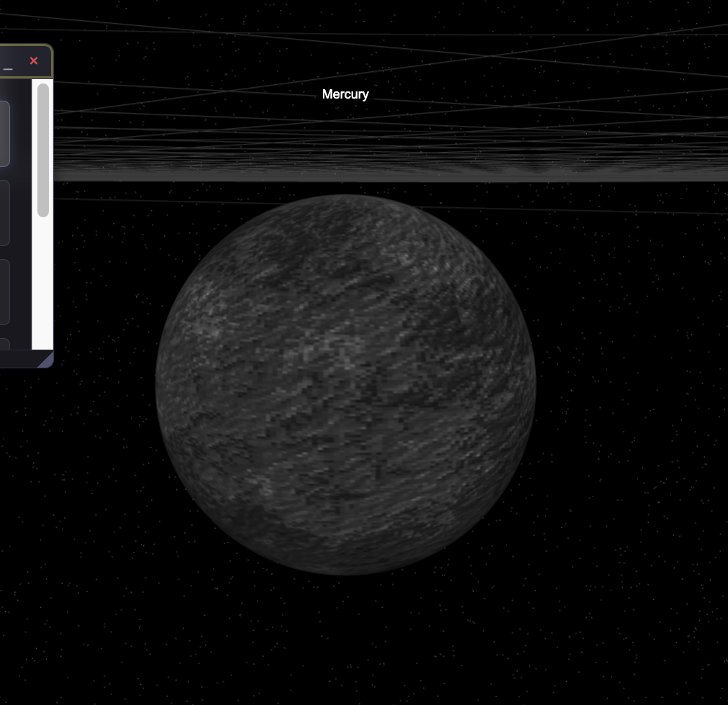Click empty starfield directly below Mercury

(345, 633)
